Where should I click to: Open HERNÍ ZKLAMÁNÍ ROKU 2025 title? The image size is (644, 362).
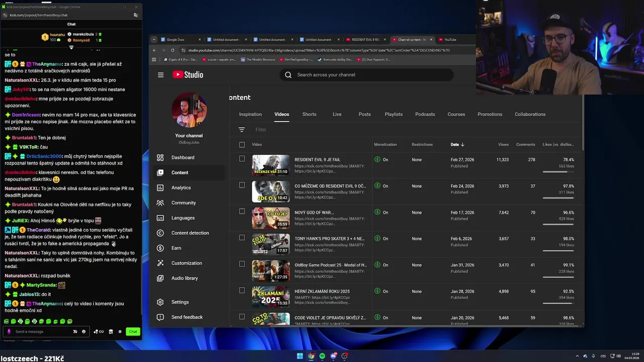322,292
